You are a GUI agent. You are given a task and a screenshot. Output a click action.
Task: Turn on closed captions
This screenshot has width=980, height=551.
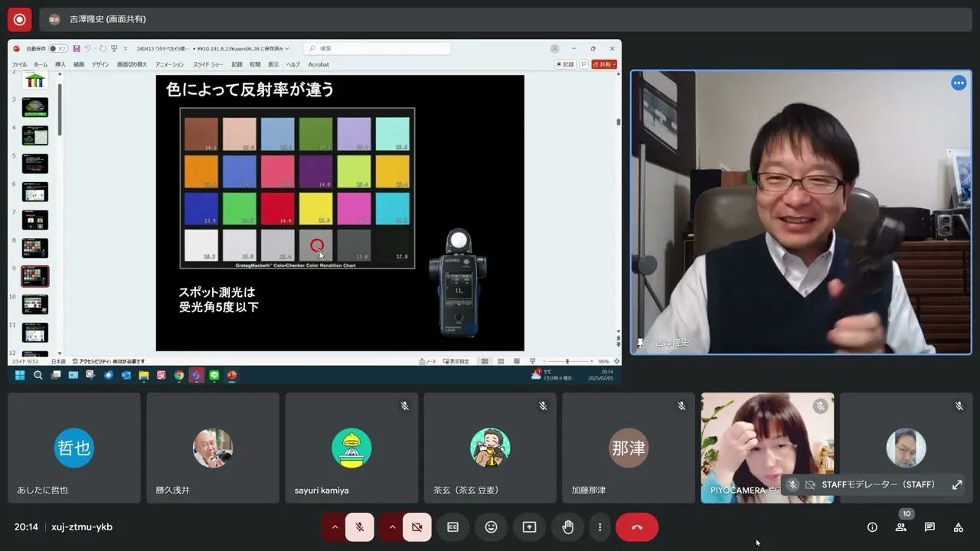(452, 527)
